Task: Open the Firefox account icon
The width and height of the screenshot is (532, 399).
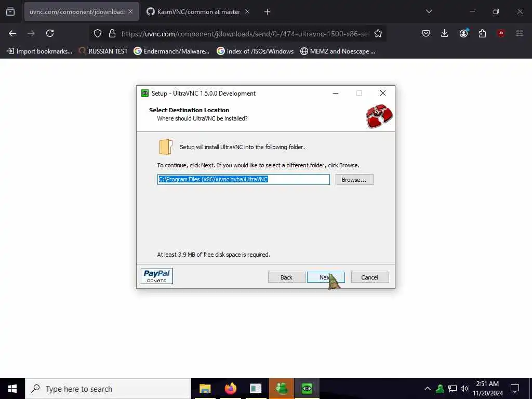Action: [x=463, y=33]
